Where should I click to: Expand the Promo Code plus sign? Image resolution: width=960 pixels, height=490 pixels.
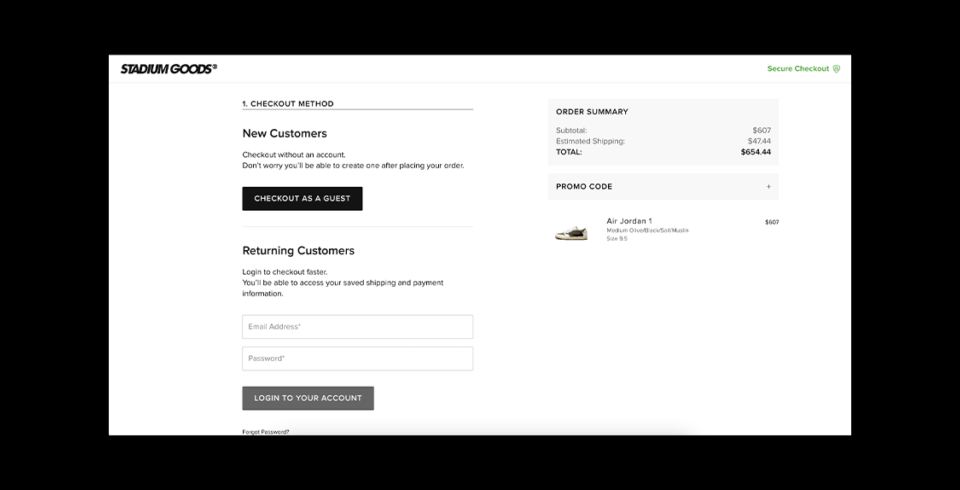tap(769, 187)
